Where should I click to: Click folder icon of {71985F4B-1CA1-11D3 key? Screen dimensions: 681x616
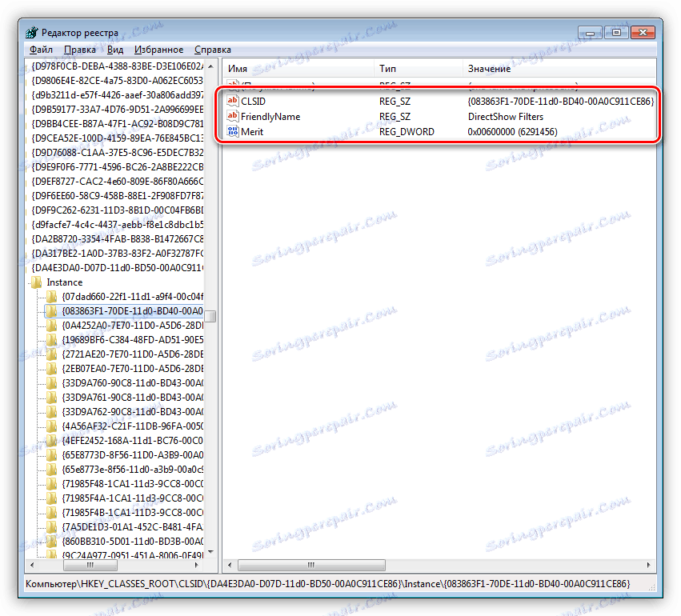(x=52, y=512)
